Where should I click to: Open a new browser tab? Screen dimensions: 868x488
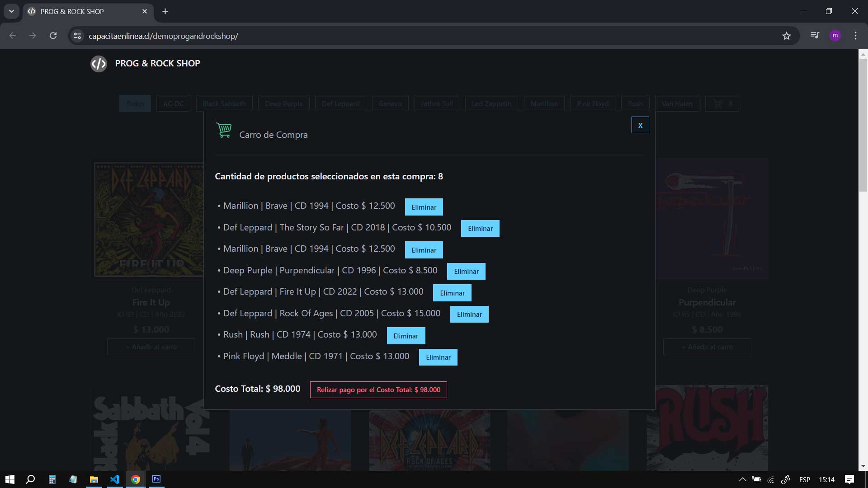[x=165, y=11]
